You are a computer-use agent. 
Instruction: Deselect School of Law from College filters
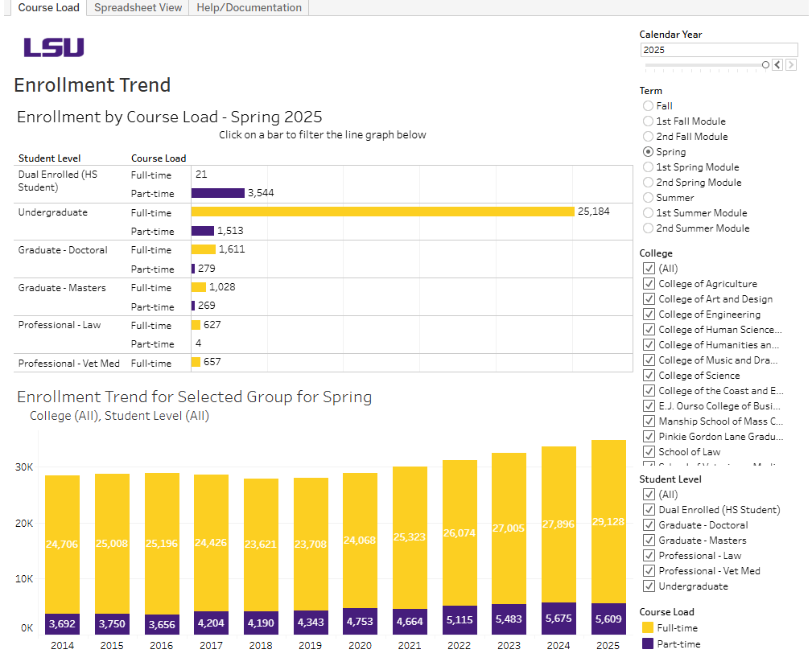coord(649,451)
